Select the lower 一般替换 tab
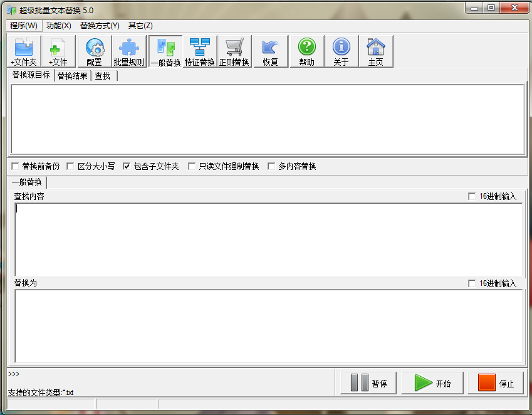Image resolution: width=532 pixels, height=415 pixels. (x=27, y=182)
